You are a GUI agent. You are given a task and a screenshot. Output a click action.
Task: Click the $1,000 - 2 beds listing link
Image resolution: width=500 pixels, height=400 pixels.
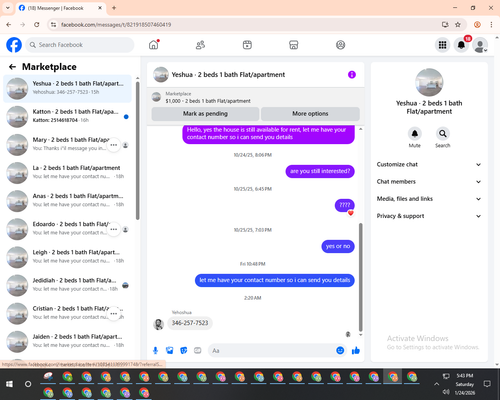click(208, 101)
